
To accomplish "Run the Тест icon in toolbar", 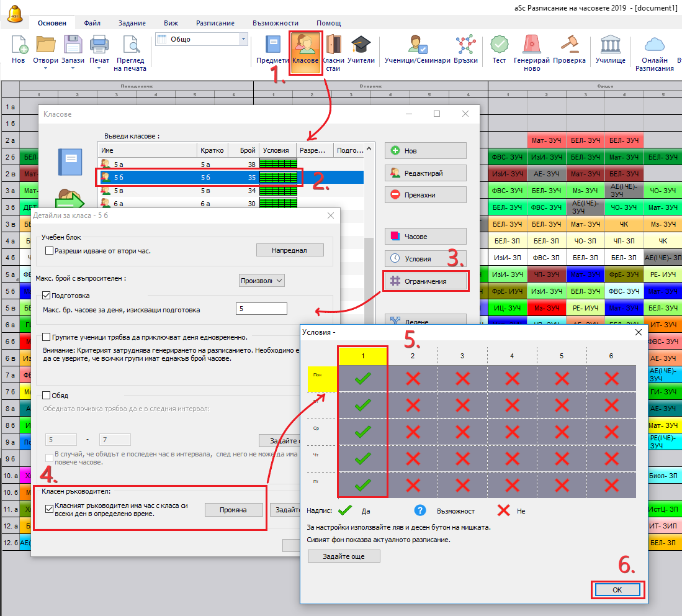I will click(x=499, y=48).
